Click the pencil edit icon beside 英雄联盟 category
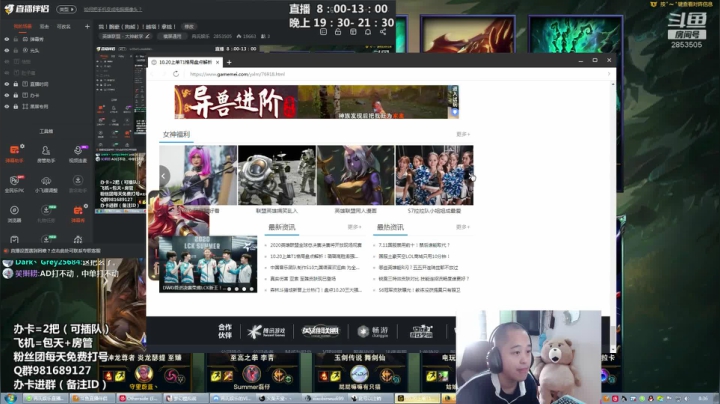The height and width of the screenshot is (404, 720). (147, 36)
